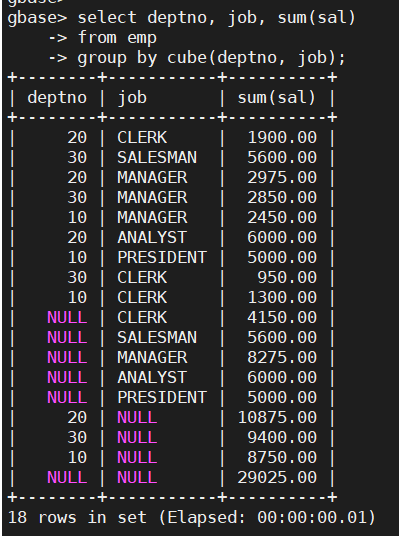Click the pink NULL beside 4150.00 CLERK

[67, 318]
